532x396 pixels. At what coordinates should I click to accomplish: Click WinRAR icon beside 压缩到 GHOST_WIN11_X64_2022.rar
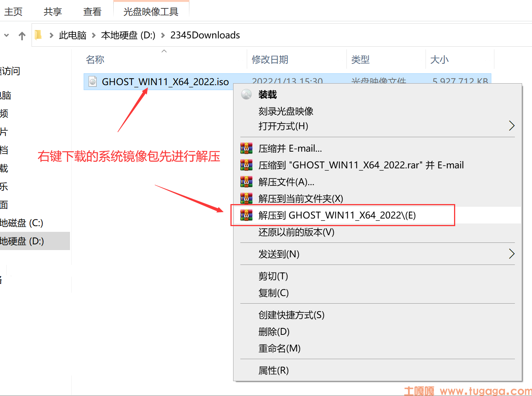pos(246,165)
